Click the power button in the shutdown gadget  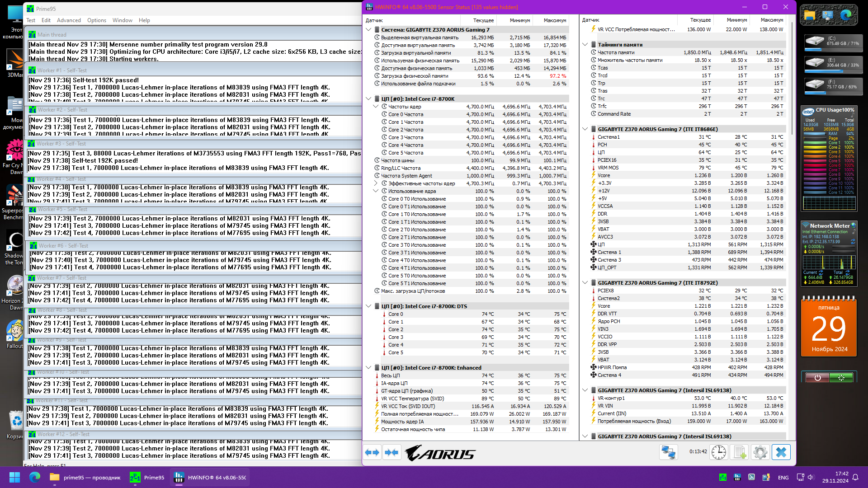coord(817,377)
